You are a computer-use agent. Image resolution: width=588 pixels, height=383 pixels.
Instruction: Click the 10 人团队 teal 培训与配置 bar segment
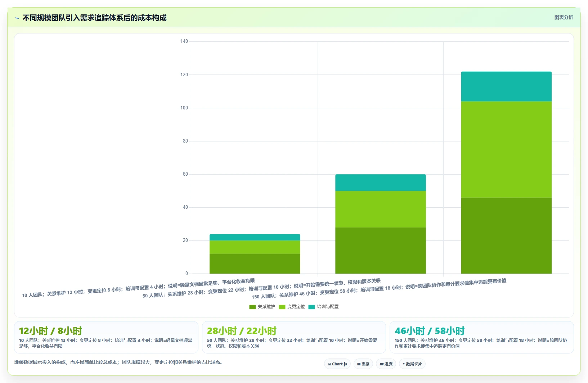click(x=255, y=238)
